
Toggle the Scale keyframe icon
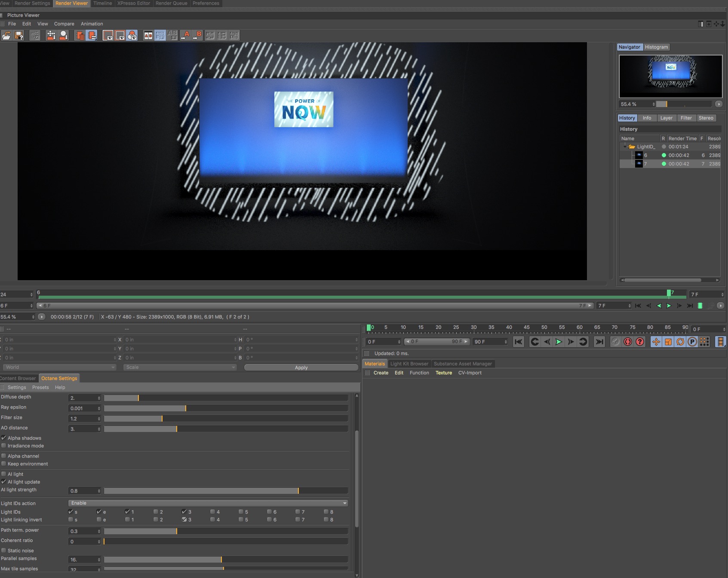pos(668,342)
